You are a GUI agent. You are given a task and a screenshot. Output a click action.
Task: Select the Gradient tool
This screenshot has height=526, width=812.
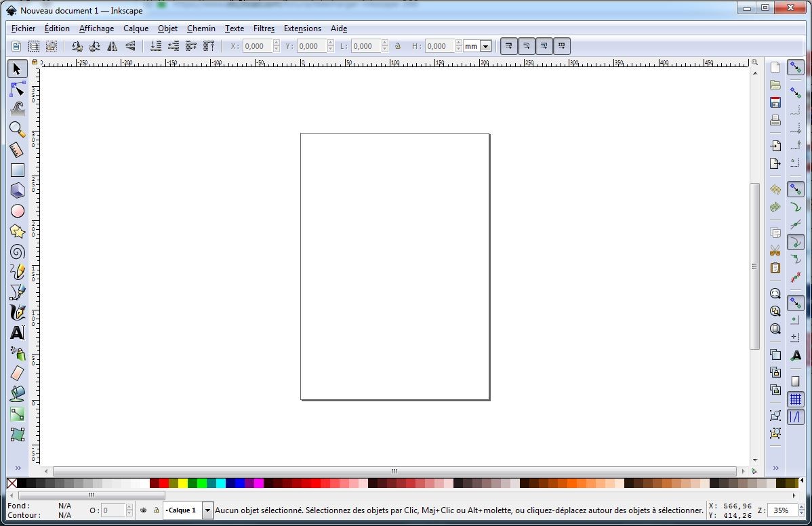tap(17, 414)
